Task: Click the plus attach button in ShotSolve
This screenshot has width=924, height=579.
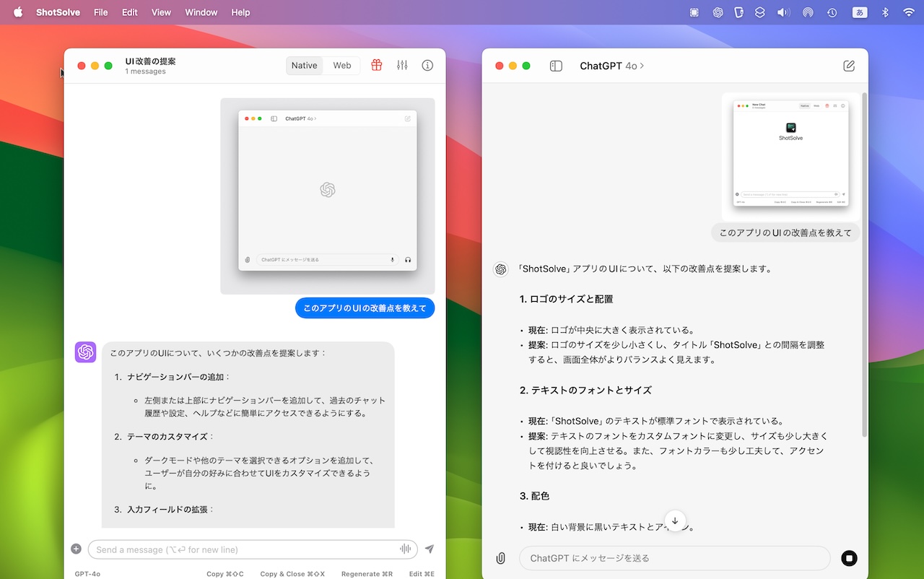Action: (x=77, y=549)
